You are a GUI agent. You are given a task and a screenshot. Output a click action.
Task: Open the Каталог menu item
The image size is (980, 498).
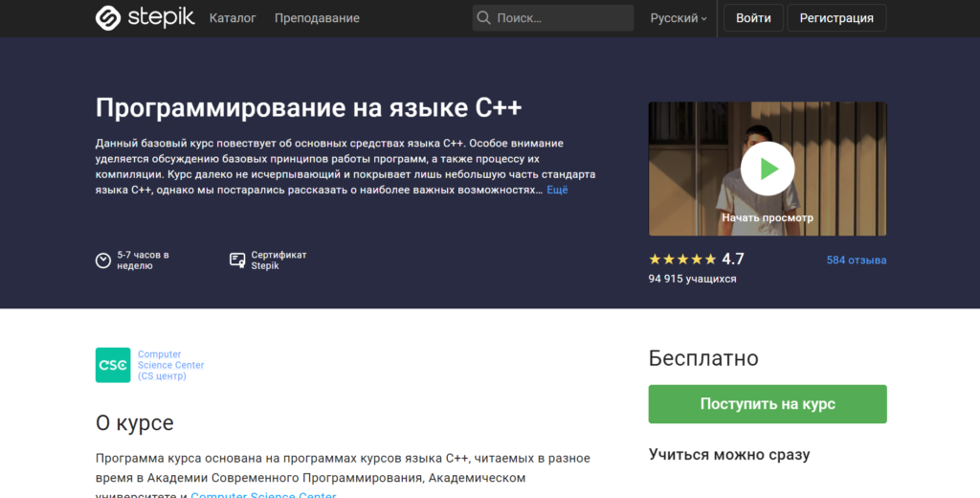tap(233, 18)
